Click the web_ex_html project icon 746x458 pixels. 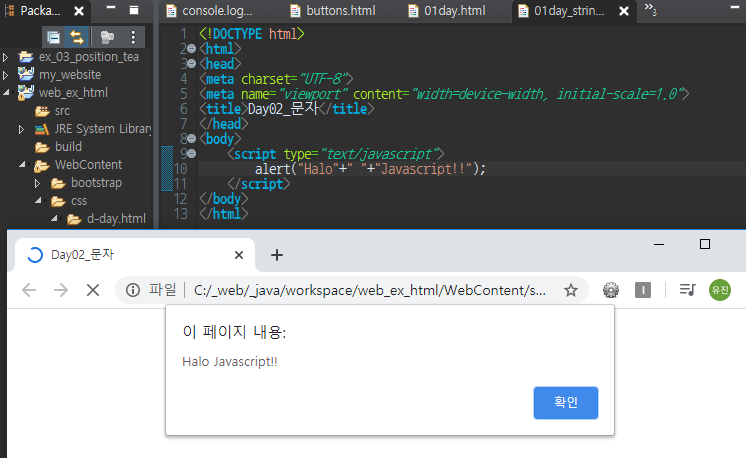(26, 92)
